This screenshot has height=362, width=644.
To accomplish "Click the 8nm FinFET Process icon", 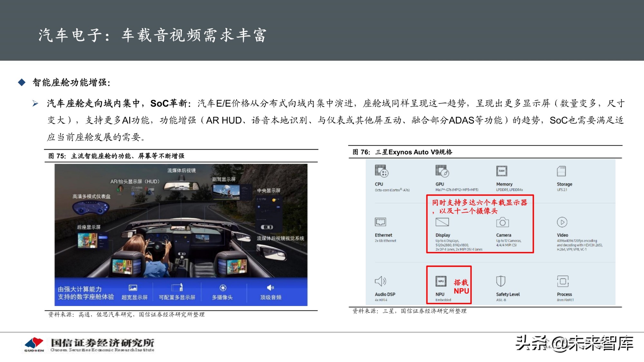I will 563,282.
